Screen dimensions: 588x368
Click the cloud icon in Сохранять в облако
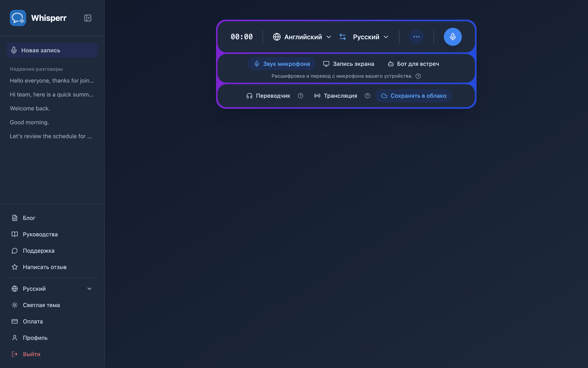coord(384,96)
